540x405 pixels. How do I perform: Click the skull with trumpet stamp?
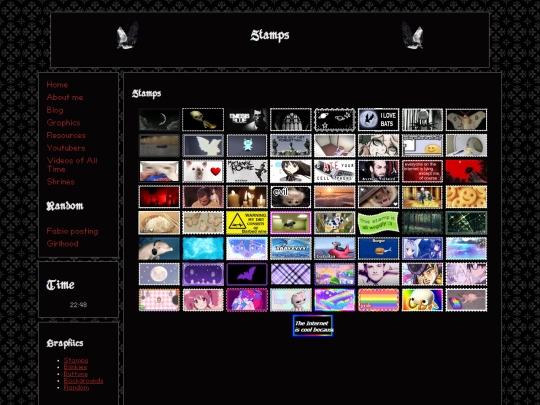click(203, 120)
